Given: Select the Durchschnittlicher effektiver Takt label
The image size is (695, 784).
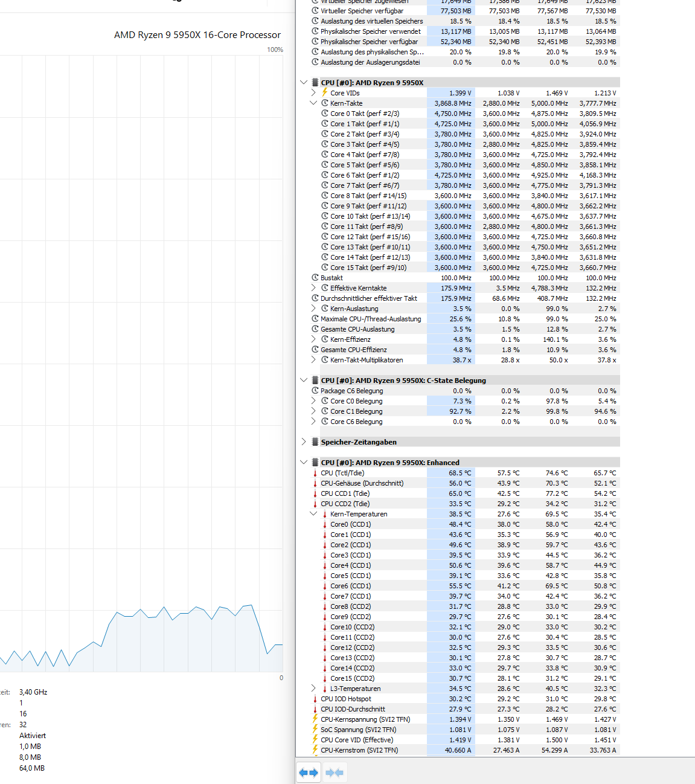Looking at the screenshot, I should (369, 298).
